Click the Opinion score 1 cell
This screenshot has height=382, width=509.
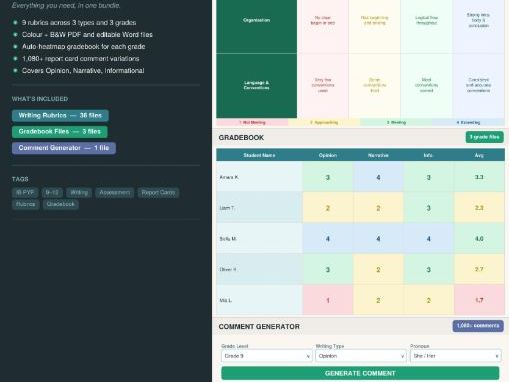click(328, 300)
